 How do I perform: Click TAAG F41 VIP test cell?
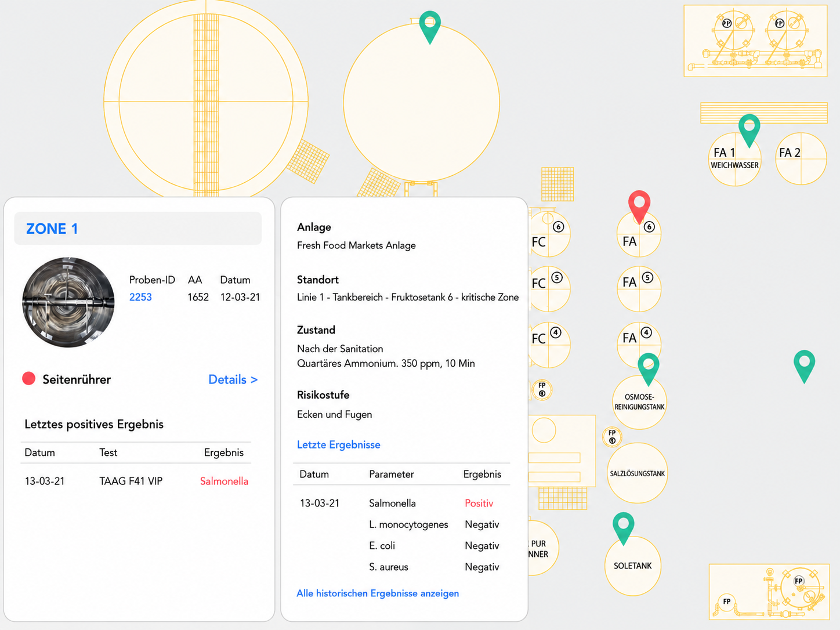[x=131, y=481]
